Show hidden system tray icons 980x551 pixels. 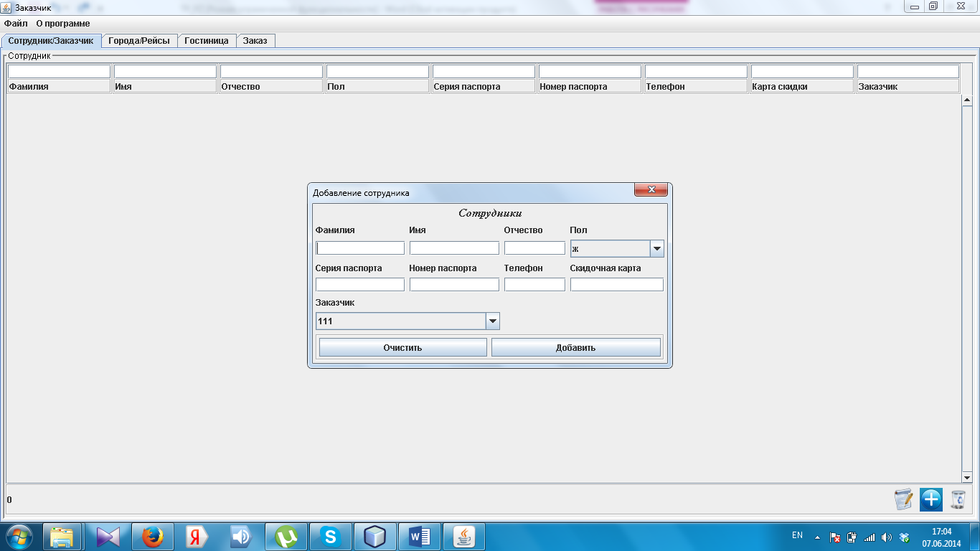tap(816, 537)
